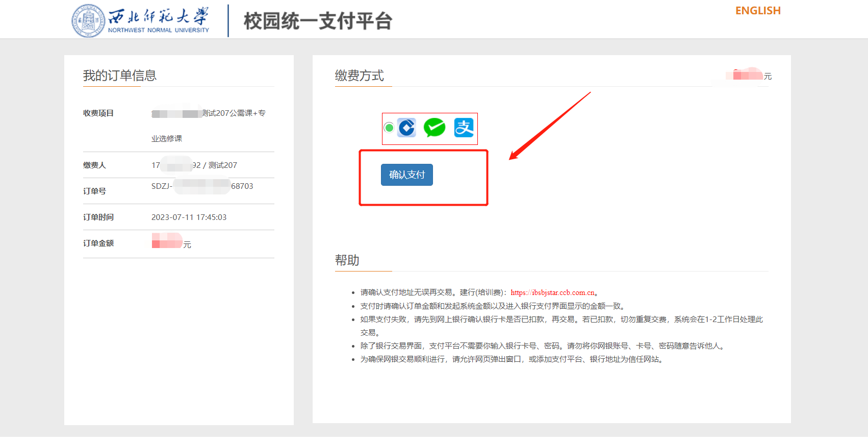Click the 校园统一支付平台 page title
868x443 pixels.
[x=318, y=21]
